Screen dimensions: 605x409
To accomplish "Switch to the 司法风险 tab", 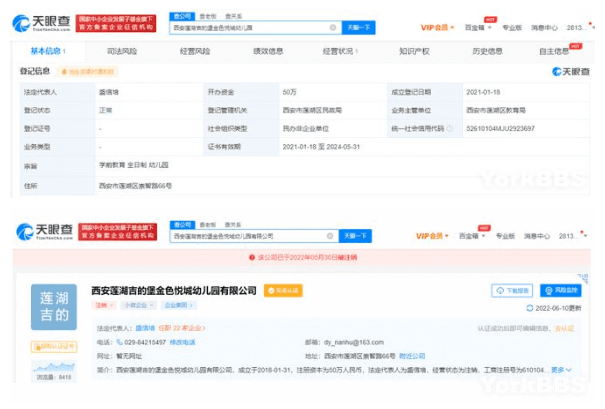I will pyautogui.click(x=122, y=51).
